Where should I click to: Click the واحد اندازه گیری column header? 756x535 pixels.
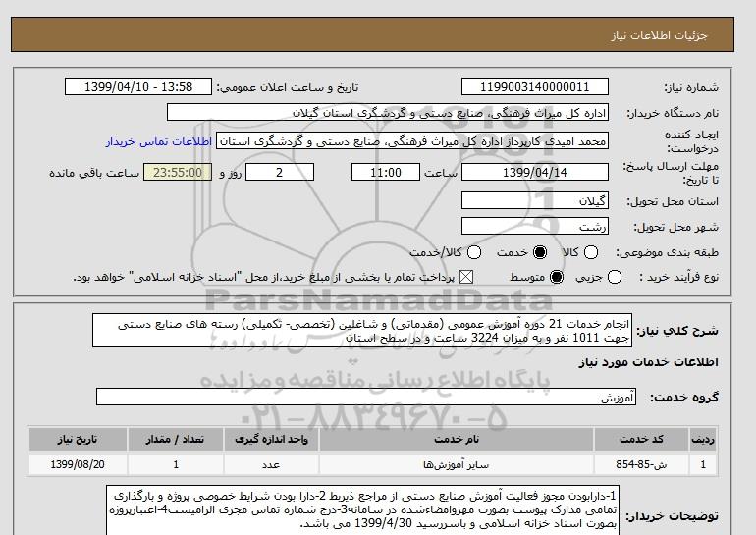[x=271, y=439]
